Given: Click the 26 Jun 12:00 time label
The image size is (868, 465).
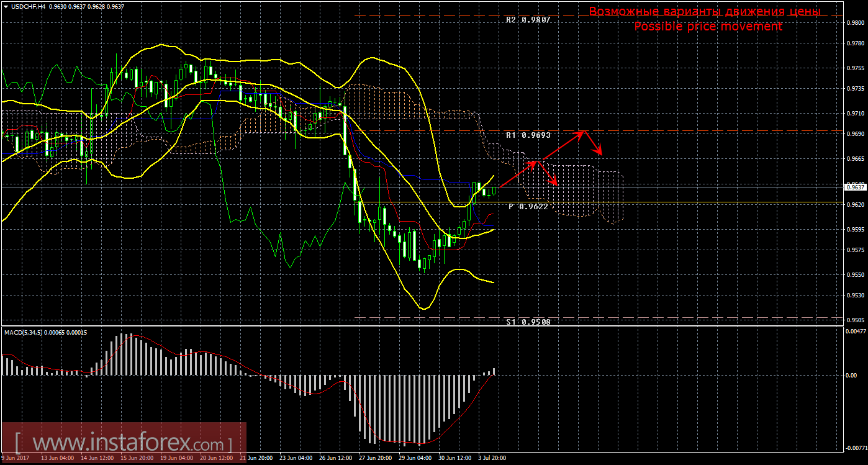Looking at the screenshot, I should (x=336, y=459).
